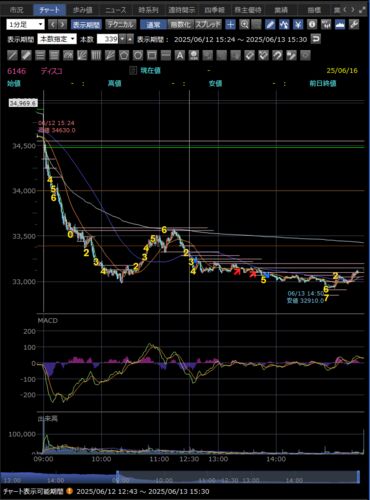Select the thick line drawing tool
The image size is (370, 500).
click(x=26, y=55)
